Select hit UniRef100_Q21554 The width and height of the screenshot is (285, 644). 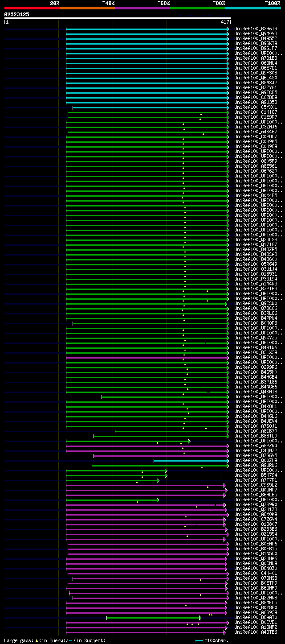pyautogui.click(x=256, y=534)
